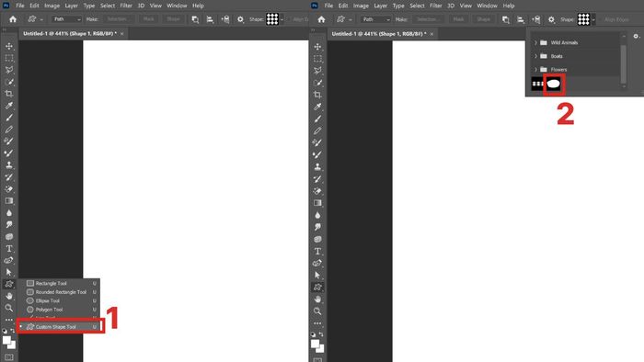Open path alignment icon in left window
The width and height of the screenshot is (644, 362).
pos(210,19)
